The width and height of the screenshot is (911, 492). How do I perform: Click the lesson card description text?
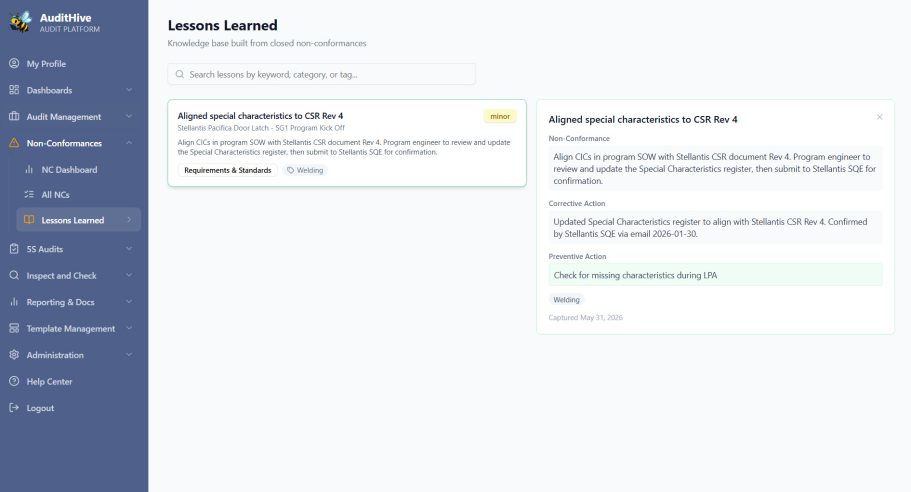[344, 147]
